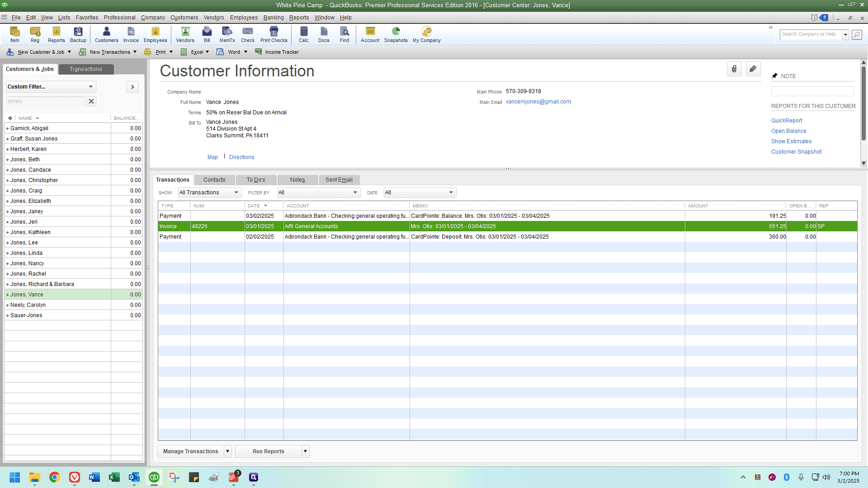This screenshot has height=488, width=868.
Task: Open the Find tool
Action: tap(344, 34)
